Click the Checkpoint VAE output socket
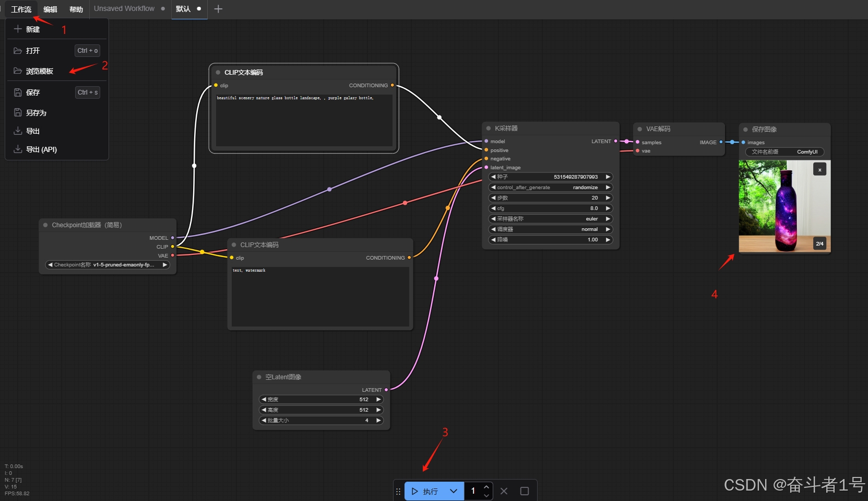This screenshot has height=501, width=868. point(173,255)
